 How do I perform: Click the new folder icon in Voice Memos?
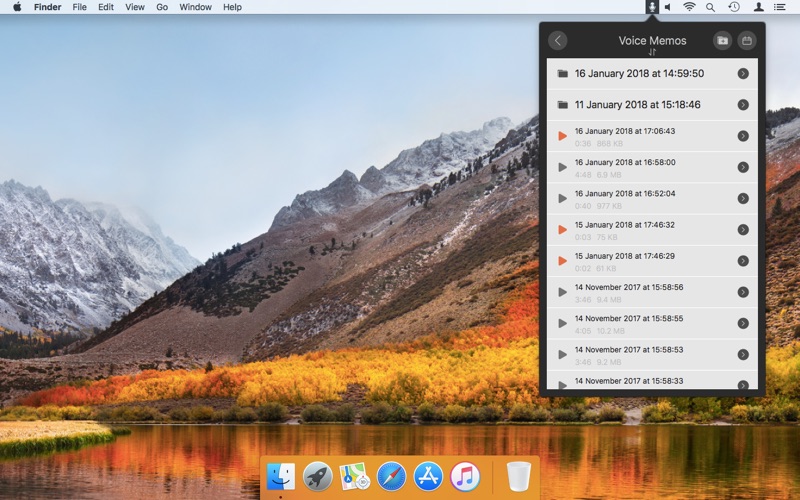[x=722, y=41]
